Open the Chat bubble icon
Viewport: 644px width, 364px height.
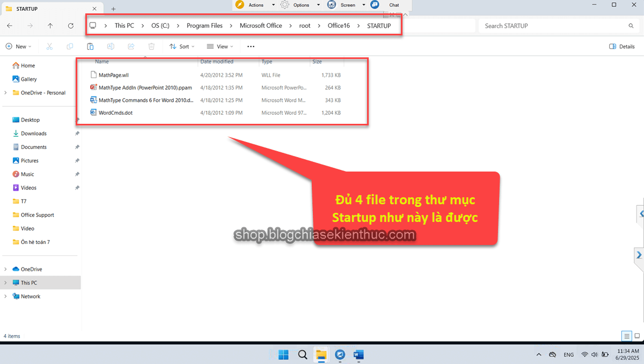(375, 5)
